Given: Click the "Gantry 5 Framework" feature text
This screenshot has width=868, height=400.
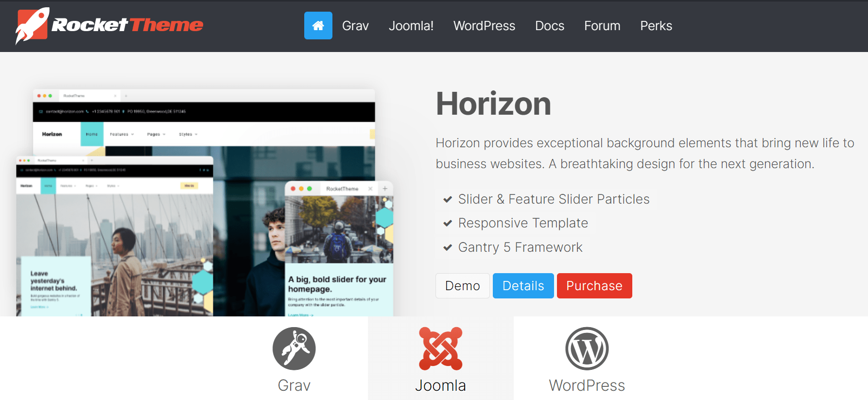Looking at the screenshot, I should coord(520,247).
